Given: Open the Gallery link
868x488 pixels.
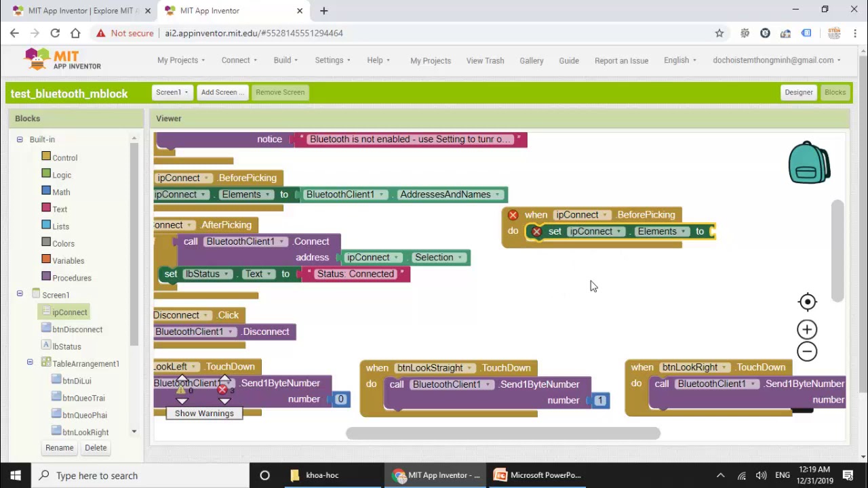Looking at the screenshot, I should 532,60.
